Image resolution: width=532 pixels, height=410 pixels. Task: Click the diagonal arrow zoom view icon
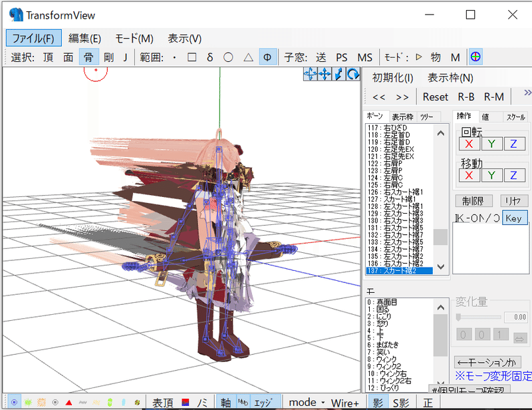coord(338,74)
